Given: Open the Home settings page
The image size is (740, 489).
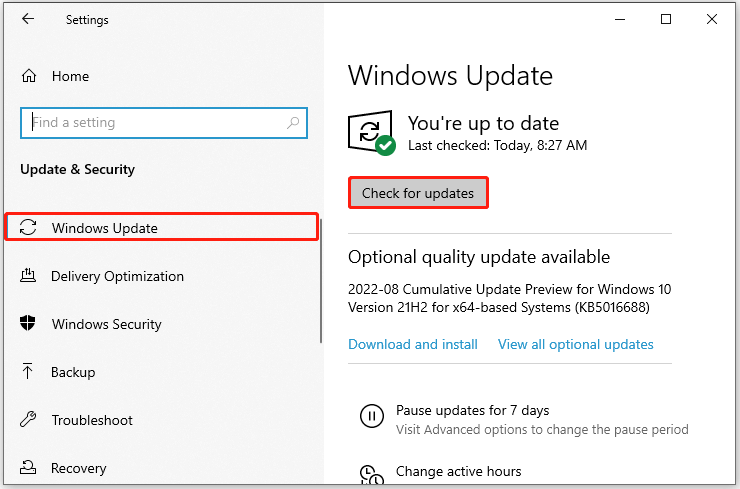Looking at the screenshot, I should 70,76.
